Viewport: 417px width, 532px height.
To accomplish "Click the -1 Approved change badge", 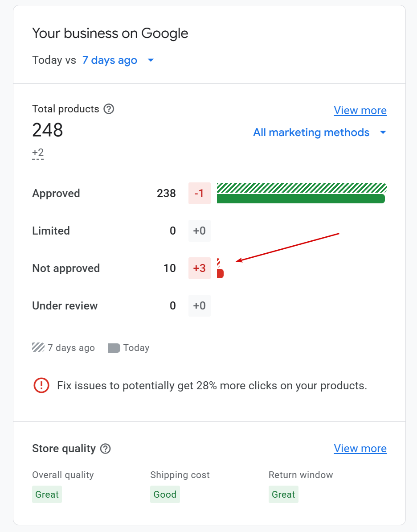I will (x=200, y=194).
